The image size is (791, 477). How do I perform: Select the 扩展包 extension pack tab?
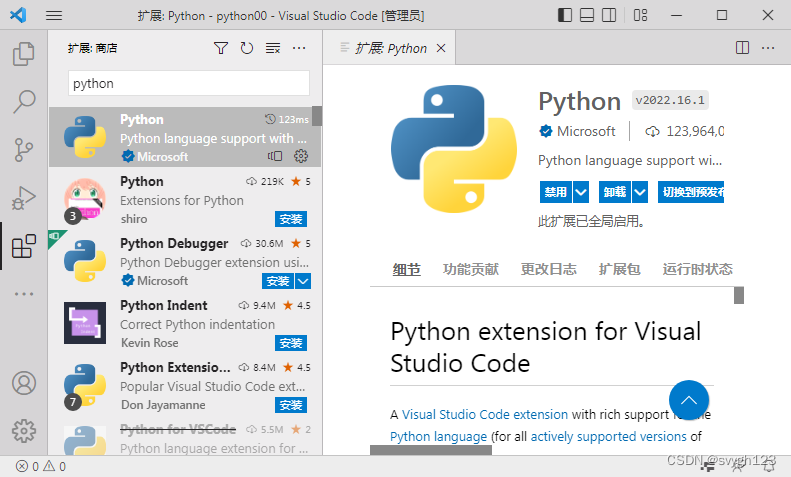point(619,269)
